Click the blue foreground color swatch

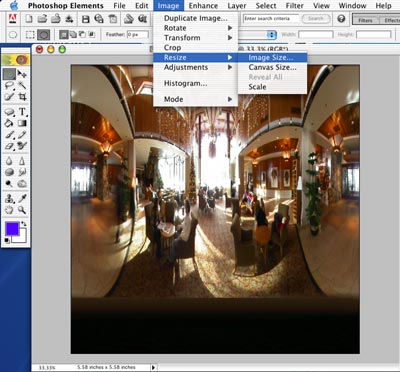[x=12, y=229]
